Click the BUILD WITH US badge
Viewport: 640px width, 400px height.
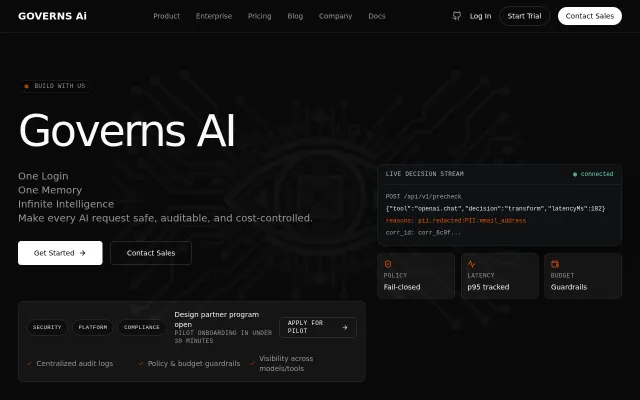55,86
